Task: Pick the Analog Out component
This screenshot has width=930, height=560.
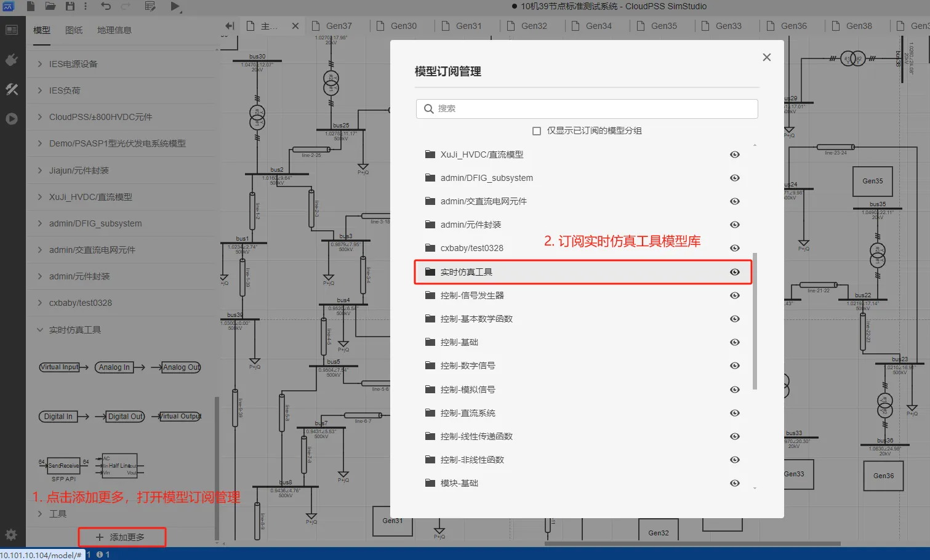Action: click(176, 367)
